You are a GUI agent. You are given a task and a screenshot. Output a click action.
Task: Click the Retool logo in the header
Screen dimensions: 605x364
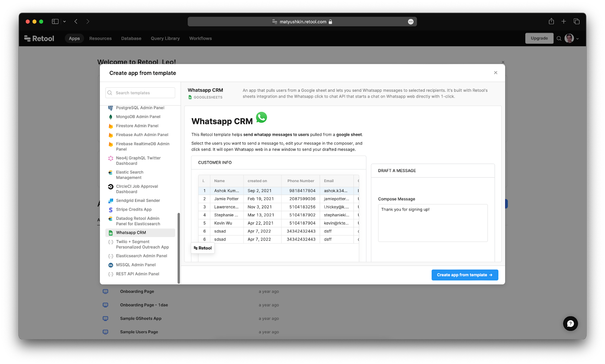(x=39, y=39)
